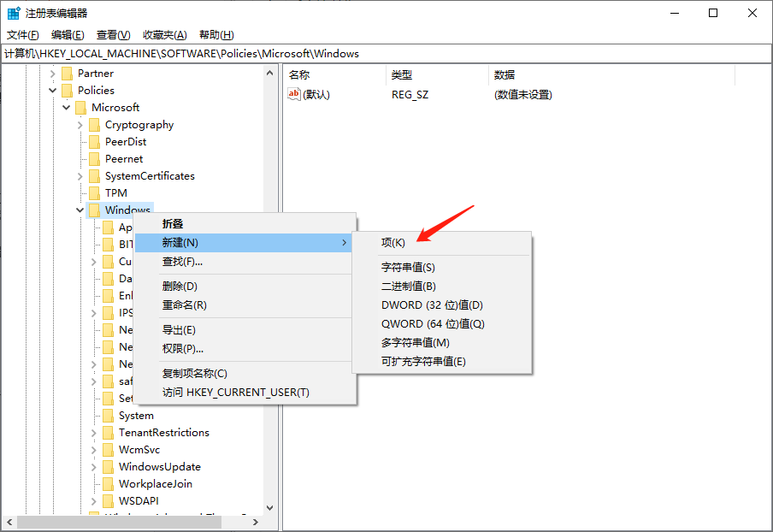The image size is (773, 532).
Task: Click the WindowsUpdate folder icon
Action: 108,466
